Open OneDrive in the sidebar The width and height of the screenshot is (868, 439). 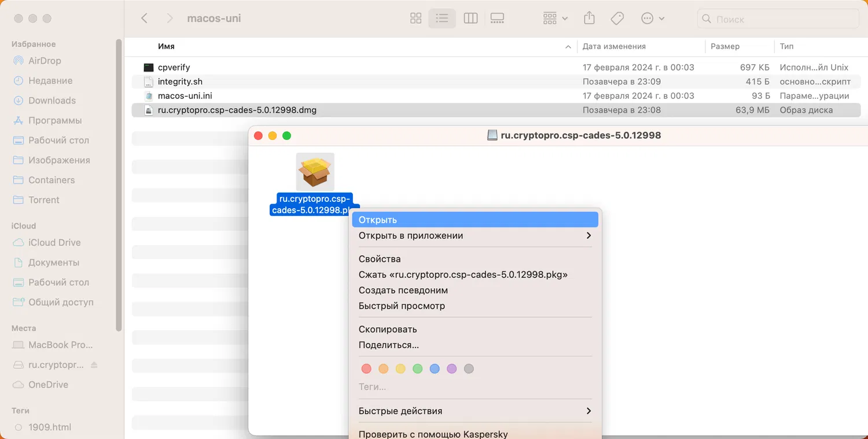[x=48, y=385]
